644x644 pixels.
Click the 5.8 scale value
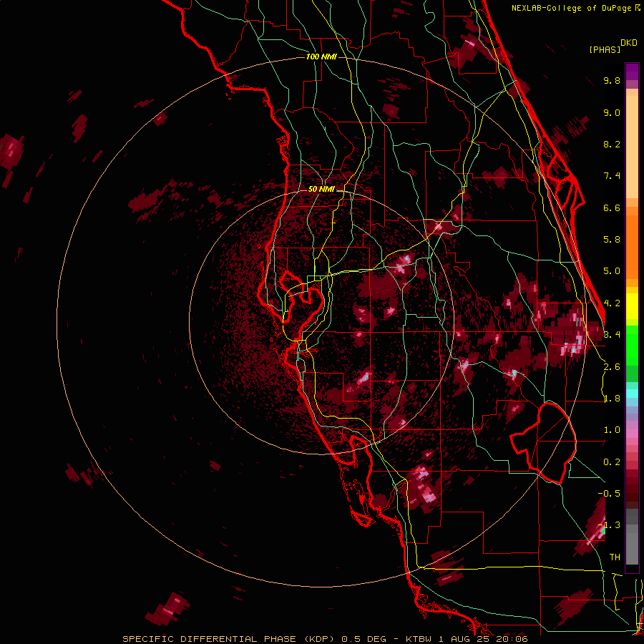[612, 240]
